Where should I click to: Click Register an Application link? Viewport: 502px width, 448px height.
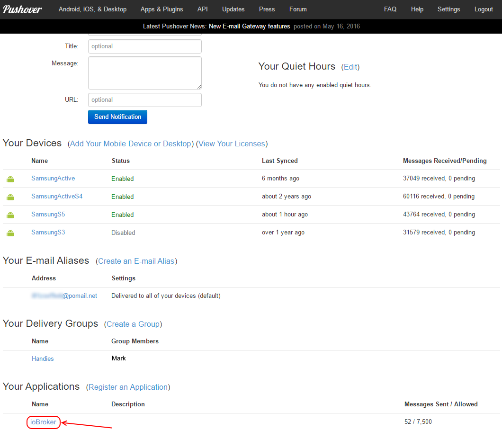[128, 387]
